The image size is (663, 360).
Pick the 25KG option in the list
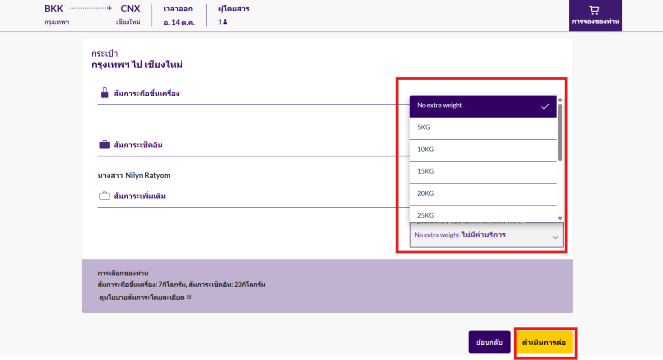(483, 214)
